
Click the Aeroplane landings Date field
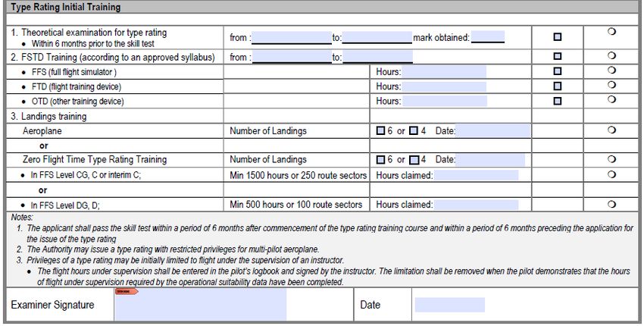point(493,130)
